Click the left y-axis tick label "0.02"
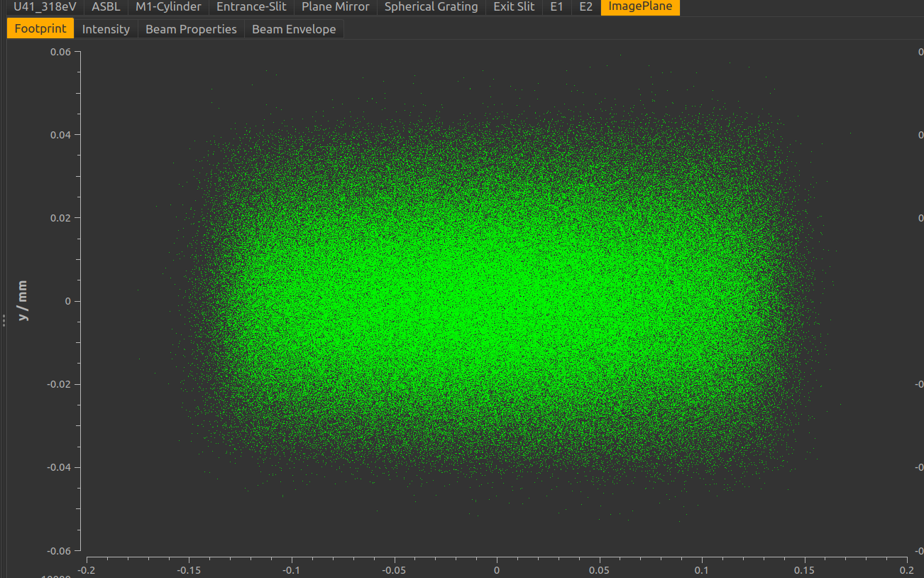This screenshot has width=924, height=578. (x=60, y=218)
